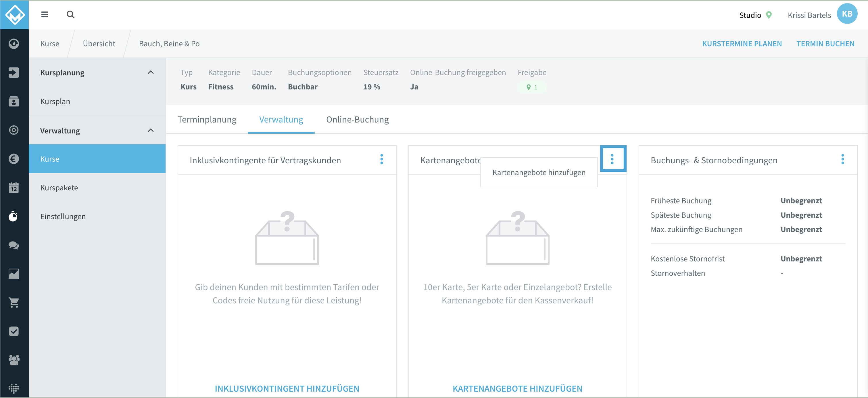This screenshot has width=868, height=398.
Task: Click the search magnifier icon
Action: point(70,14)
